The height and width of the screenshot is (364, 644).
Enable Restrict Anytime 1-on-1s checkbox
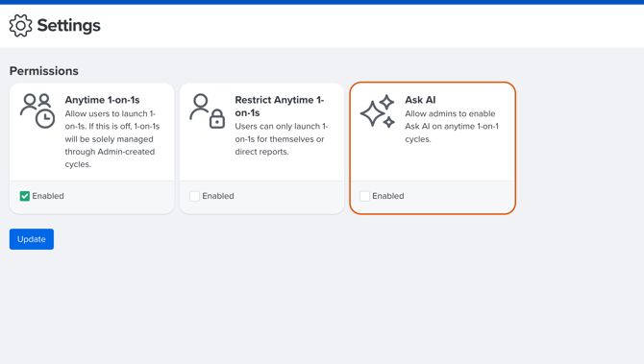195,196
